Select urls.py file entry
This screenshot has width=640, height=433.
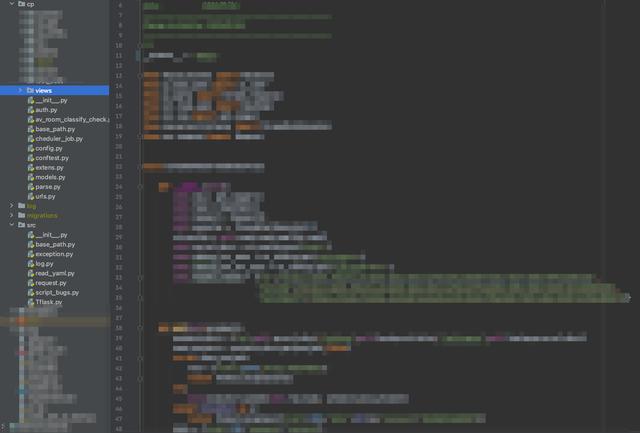pyautogui.click(x=45, y=196)
